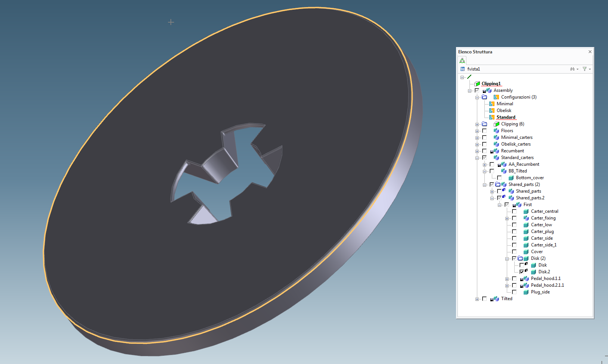Click the BB_Tilted assembly icon
608x364 pixels.
[504, 171]
